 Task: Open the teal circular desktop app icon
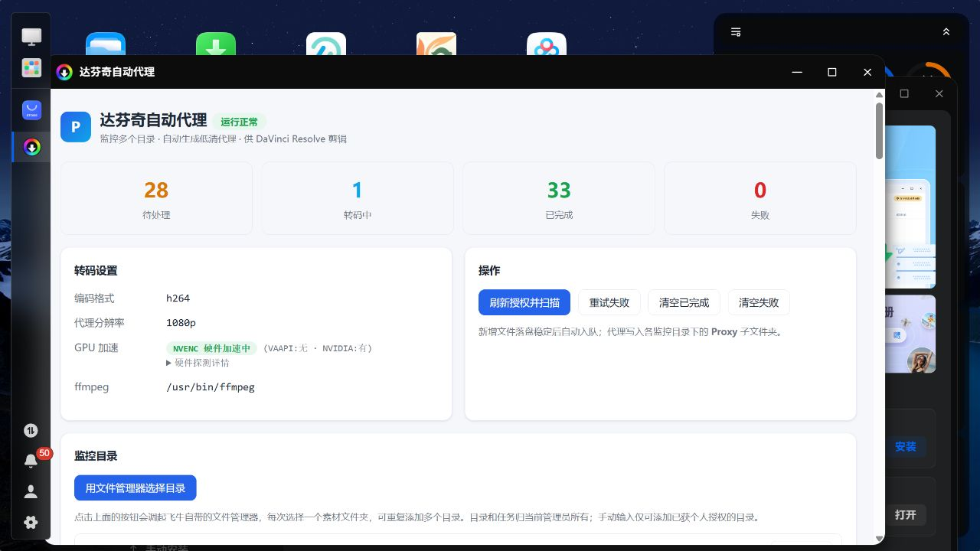326,44
